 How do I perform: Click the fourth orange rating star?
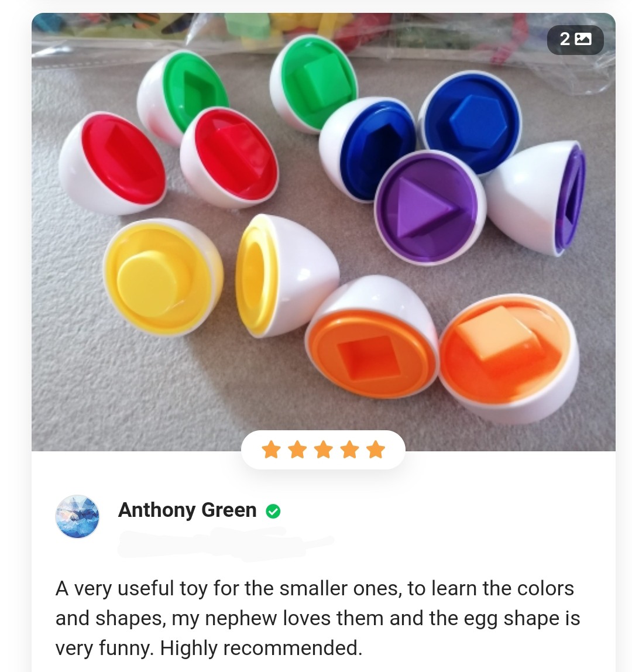tap(349, 450)
